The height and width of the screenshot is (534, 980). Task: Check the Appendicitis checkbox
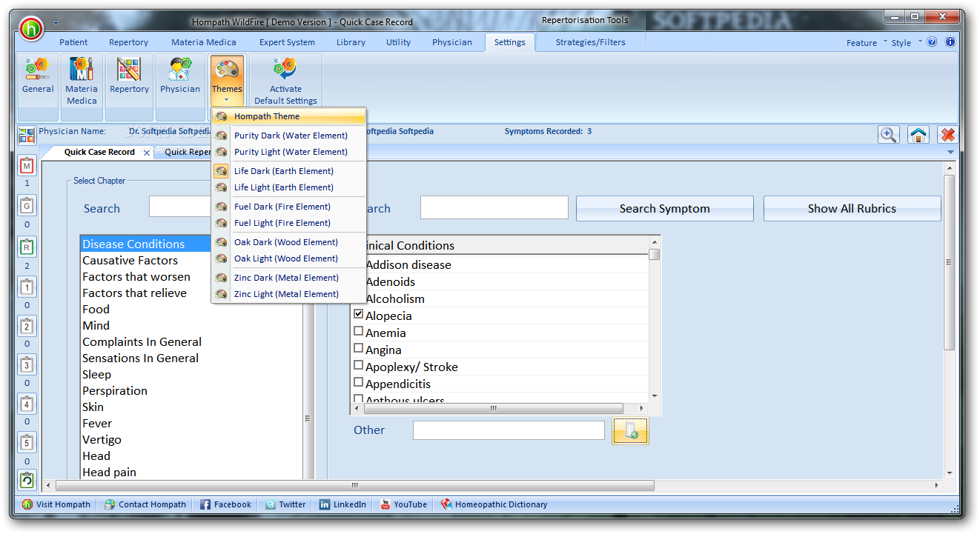pyautogui.click(x=359, y=382)
